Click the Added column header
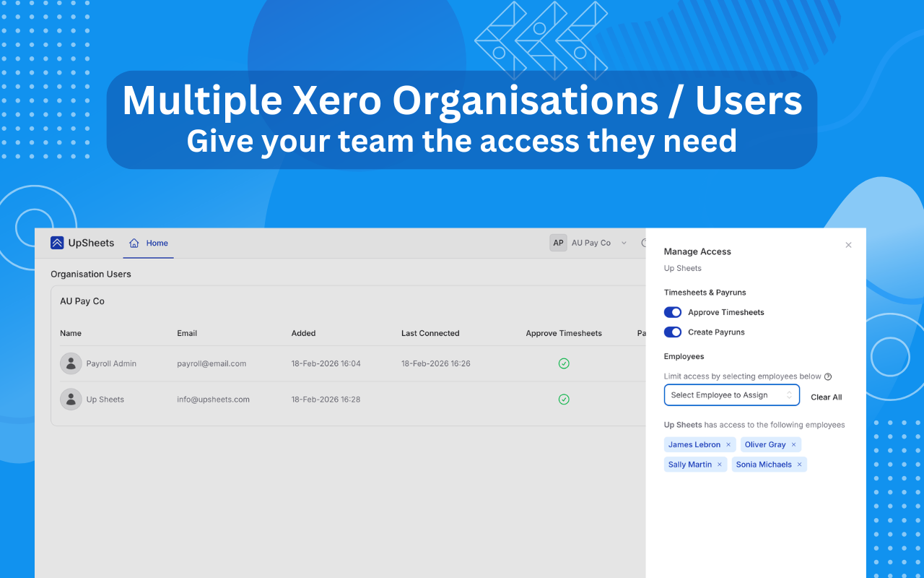The width and height of the screenshot is (924, 578). tap(303, 333)
